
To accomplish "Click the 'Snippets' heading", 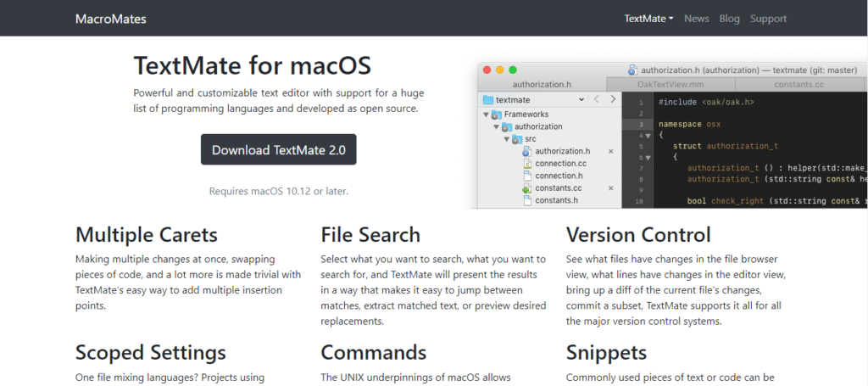I will pyautogui.click(x=606, y=353).
